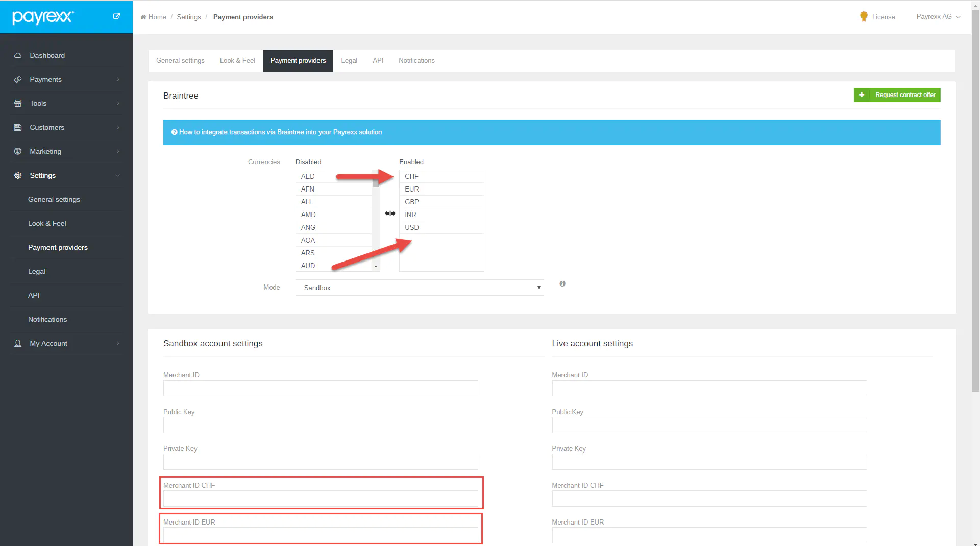Select USD in the Enabled currencies list

pyautogui.click(x=412, y=227)
